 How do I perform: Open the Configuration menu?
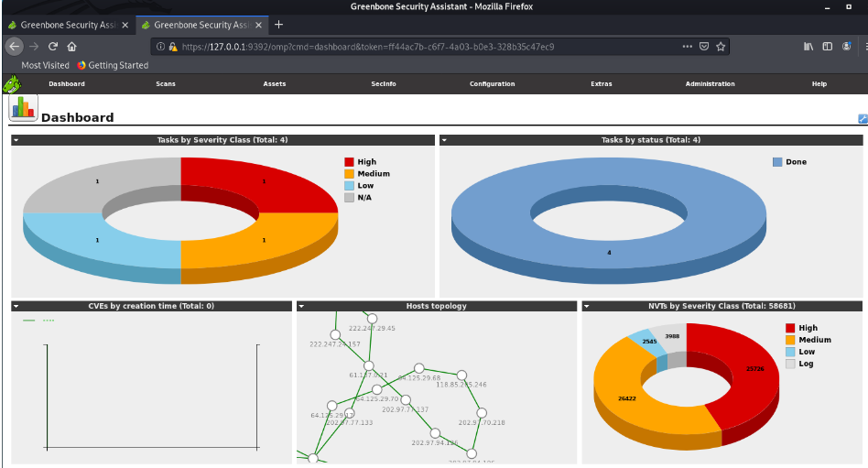[x=492, y=84]
